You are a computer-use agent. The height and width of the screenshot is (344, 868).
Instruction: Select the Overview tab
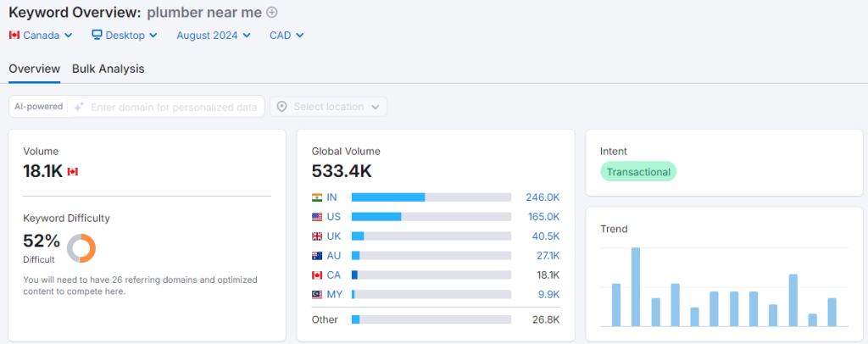[x=34, y=69]
